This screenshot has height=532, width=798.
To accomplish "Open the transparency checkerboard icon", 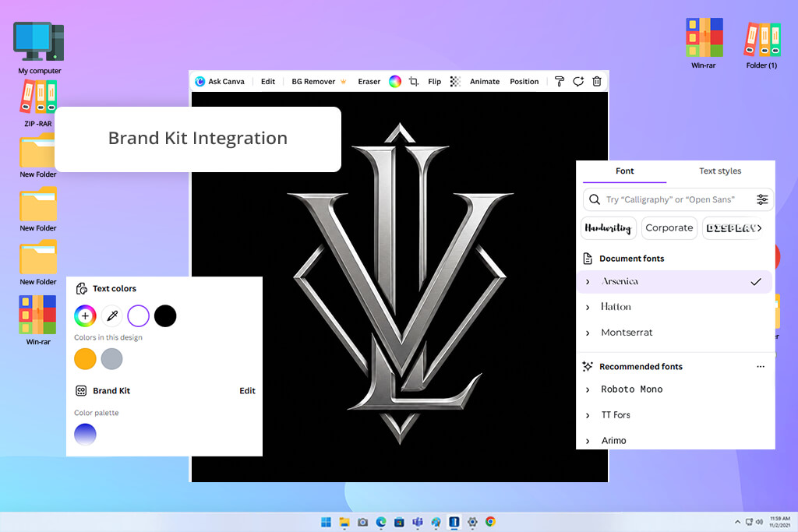I will coord(455,81).
